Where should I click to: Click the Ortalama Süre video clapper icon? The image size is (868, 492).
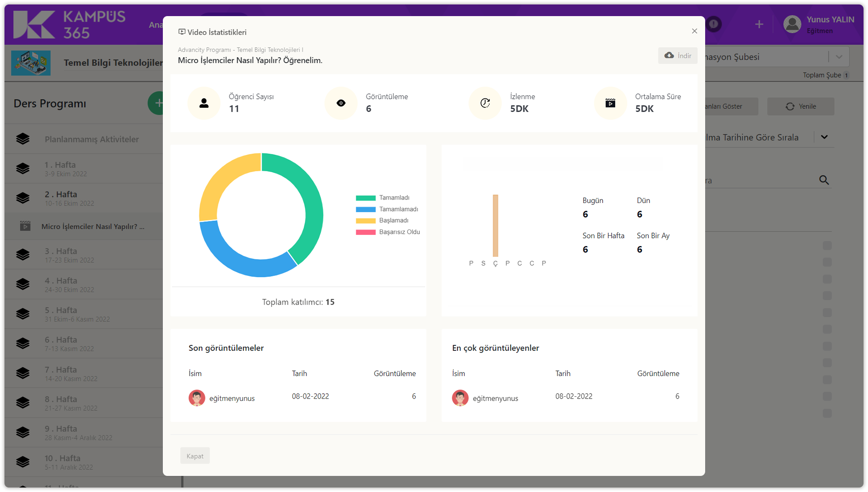point(610,103)
